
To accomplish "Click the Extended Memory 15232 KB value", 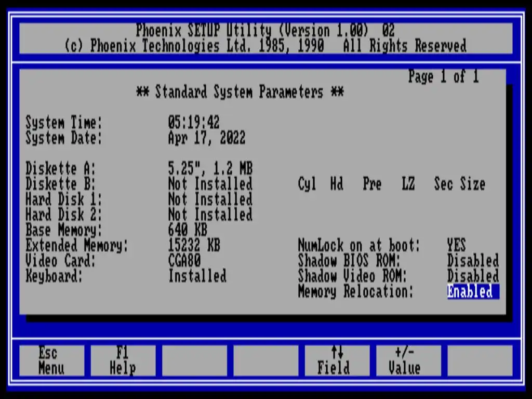I will (x=194, y=245).
